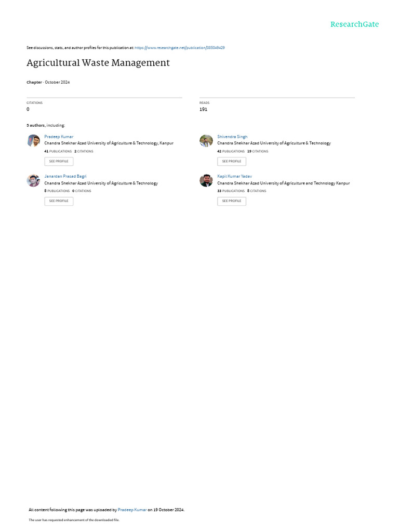Click See Profile under Janardan Prasad Bagri
399x532 pixels.
pos(59,201)
